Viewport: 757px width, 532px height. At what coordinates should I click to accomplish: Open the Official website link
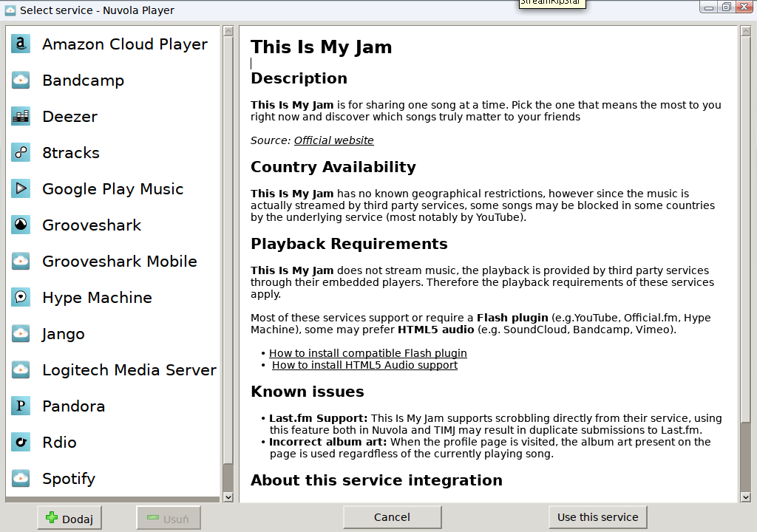click(333, 140)
